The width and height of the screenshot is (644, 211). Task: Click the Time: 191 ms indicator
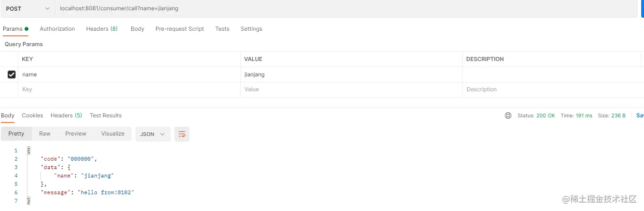(577, 116)
